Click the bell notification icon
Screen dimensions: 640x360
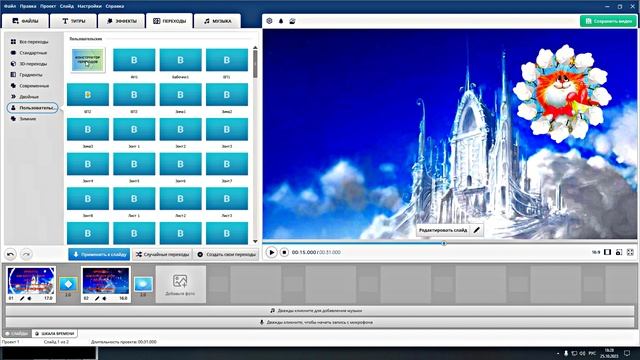point(281,21)
